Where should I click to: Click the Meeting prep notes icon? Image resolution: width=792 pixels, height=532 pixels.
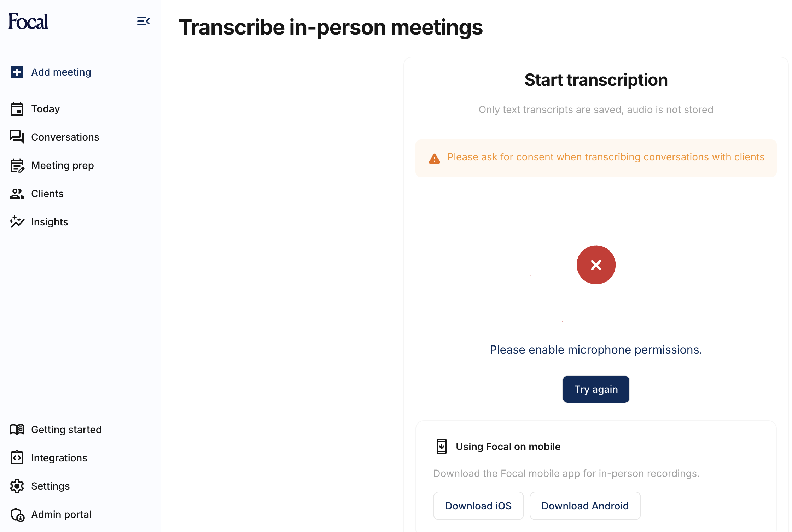(x=17, y=165)
